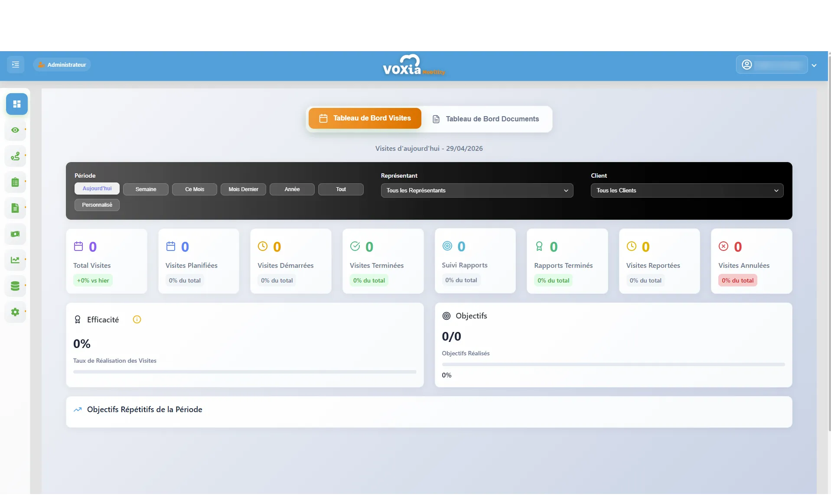831x504 pixels.
Task: Click the Visites Démarrées label
Action: pos(286,266)
